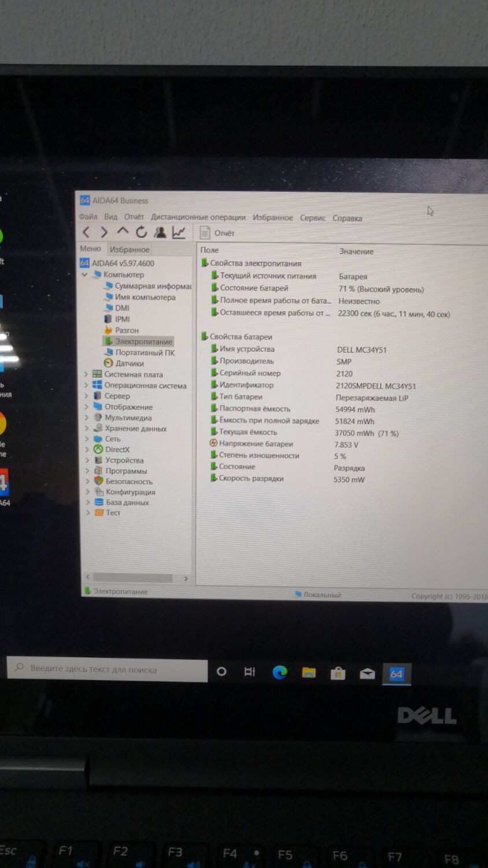
Task: Go back with the left arrow toolbar icon
Action: click(86, 232)
